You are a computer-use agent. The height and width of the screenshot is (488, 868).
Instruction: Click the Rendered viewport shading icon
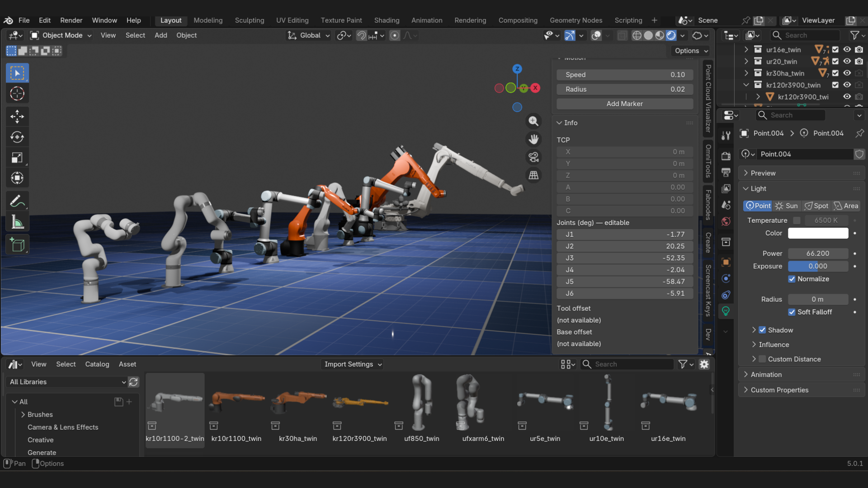pyautogui.click(x=671, y=35)
